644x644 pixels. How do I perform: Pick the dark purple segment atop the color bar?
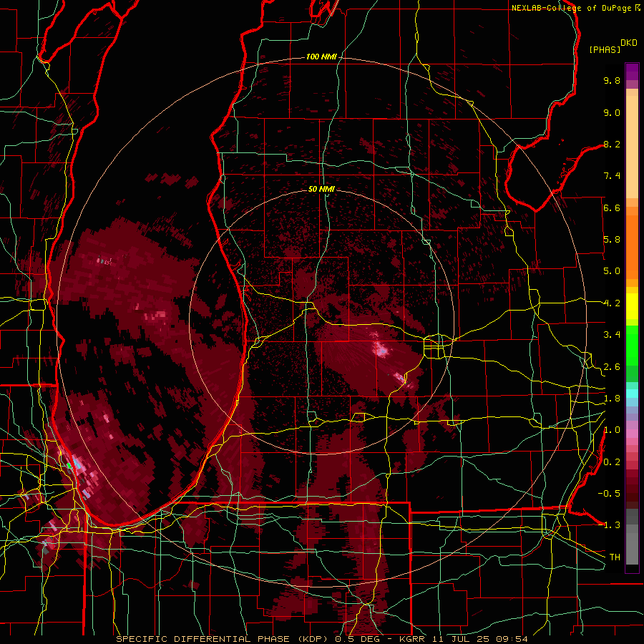coord(632,72)
